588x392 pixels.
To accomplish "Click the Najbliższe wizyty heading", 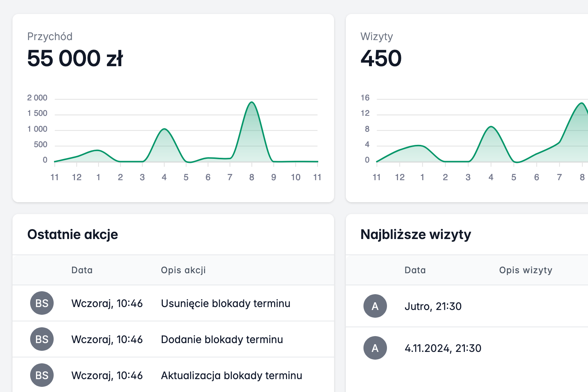I will (x=416, y=234).
